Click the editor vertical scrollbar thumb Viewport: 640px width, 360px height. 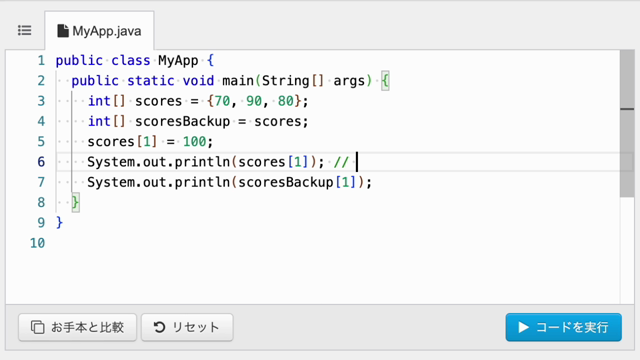coord(627,124)
